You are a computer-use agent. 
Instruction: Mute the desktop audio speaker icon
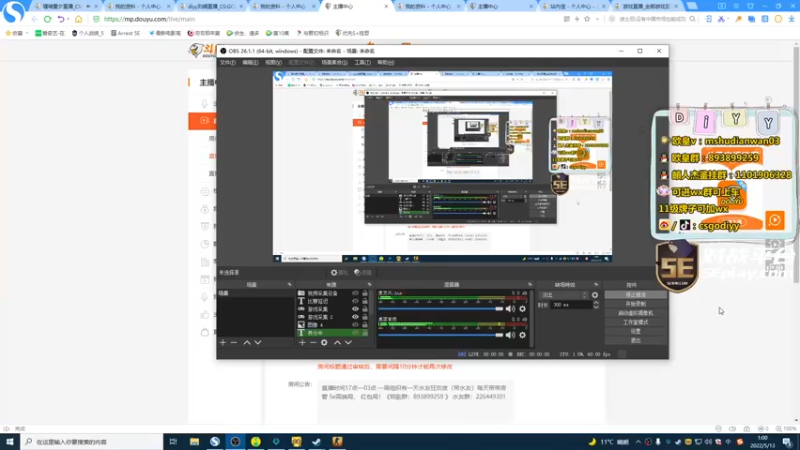click(510, 335)
